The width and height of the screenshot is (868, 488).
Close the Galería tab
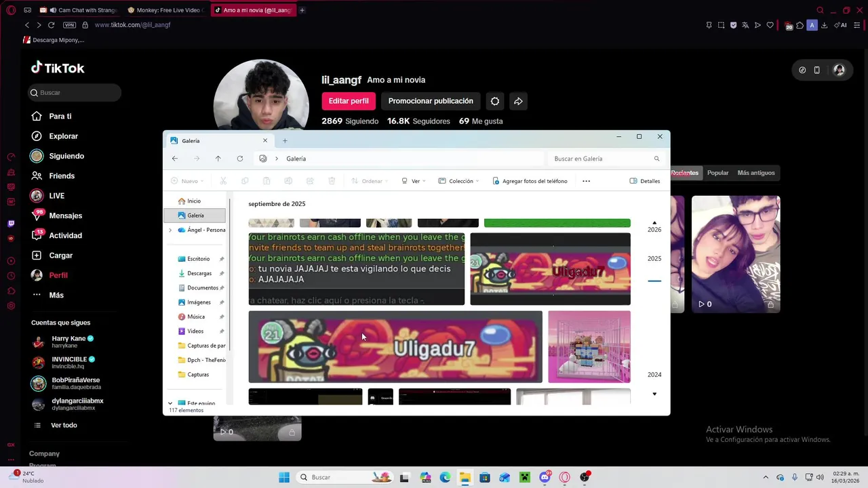(265, 141)
